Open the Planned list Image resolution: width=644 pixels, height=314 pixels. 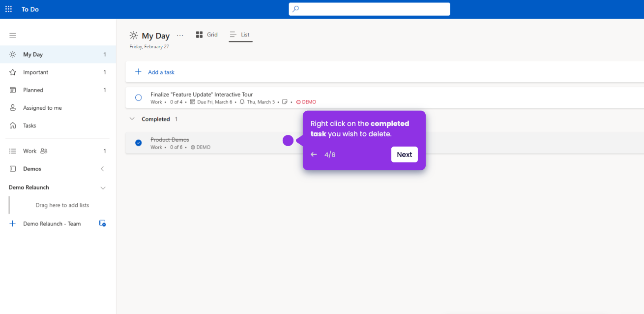pyautogui.click(x=58, y=90)
